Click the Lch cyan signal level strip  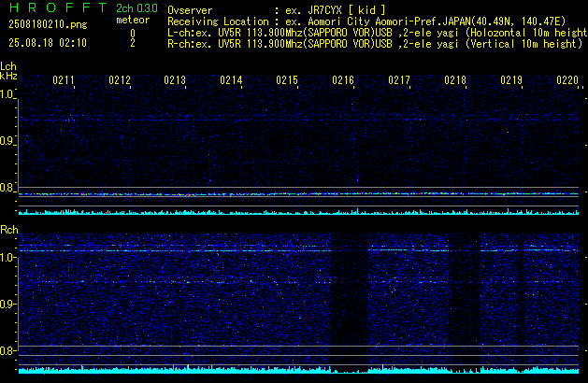click(298, 212)
